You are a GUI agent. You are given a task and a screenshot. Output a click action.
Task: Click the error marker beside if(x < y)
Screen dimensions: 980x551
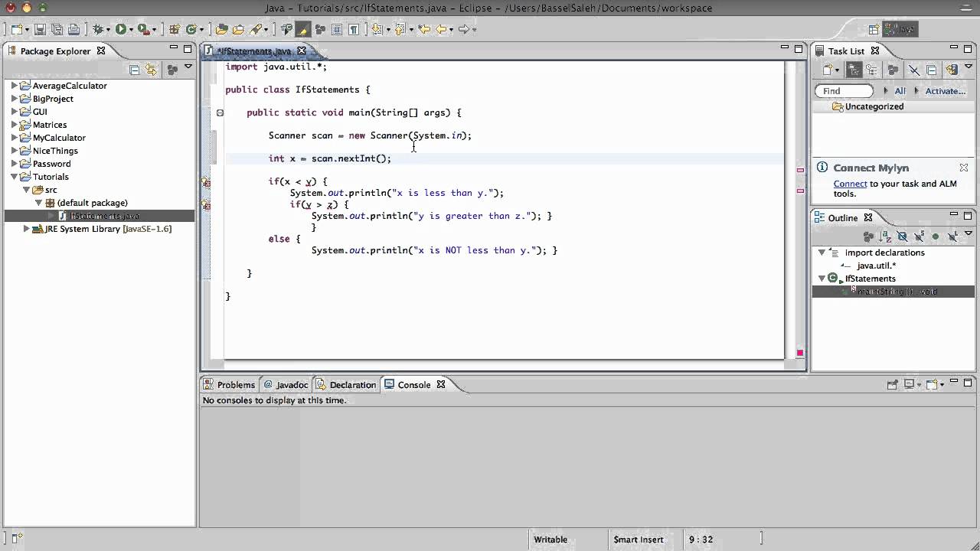click(x=207, y=182)
